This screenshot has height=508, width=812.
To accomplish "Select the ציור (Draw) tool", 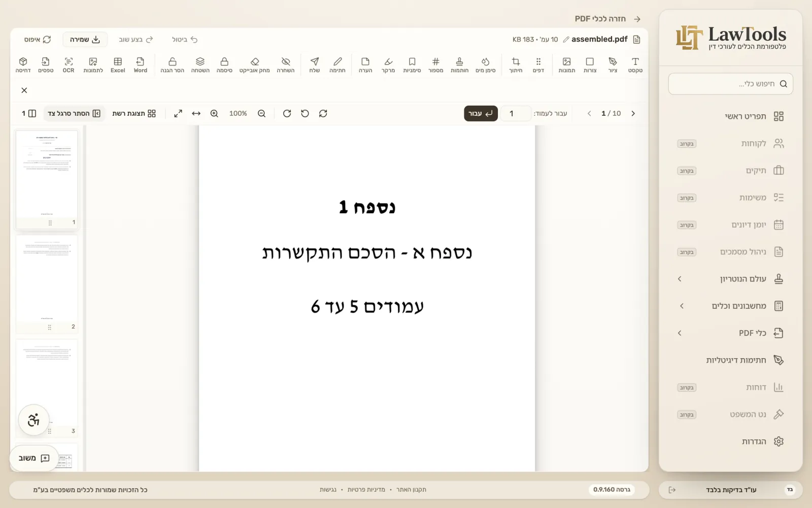I will pyautogui.click(x=613, y=65).
